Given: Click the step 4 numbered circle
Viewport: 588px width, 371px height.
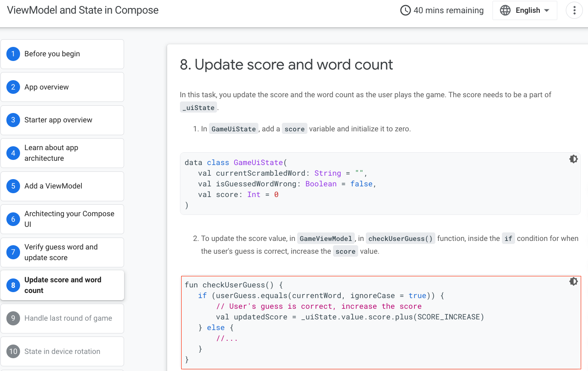Looking at the screenshot, I should (x=13, y=152).
